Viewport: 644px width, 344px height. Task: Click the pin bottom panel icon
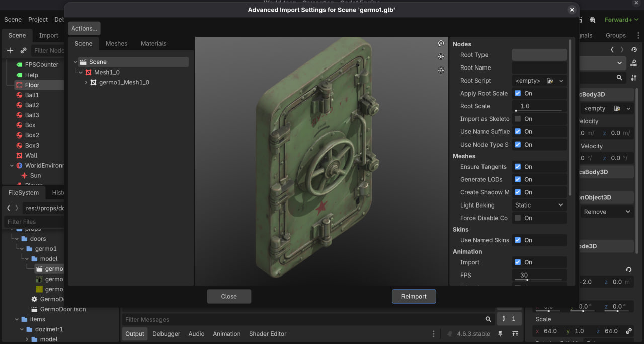500,334
